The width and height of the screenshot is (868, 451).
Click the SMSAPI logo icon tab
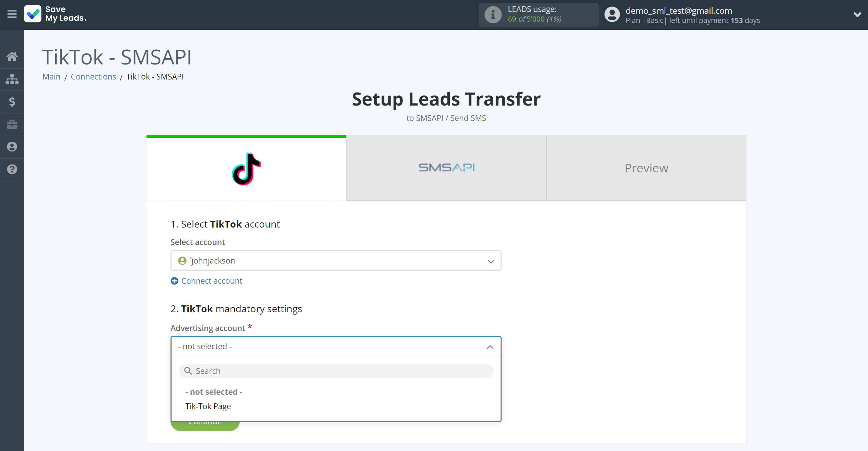tap(447, 168)
